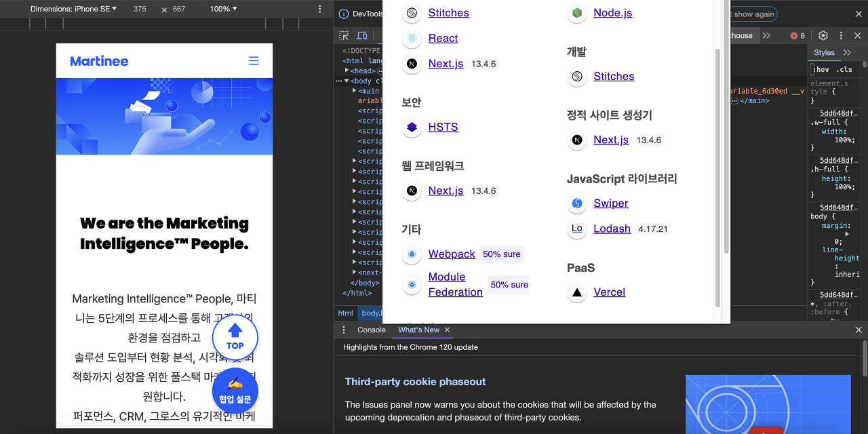
Task: Click the Stitches icon under 개발
Action: (577, 77)
